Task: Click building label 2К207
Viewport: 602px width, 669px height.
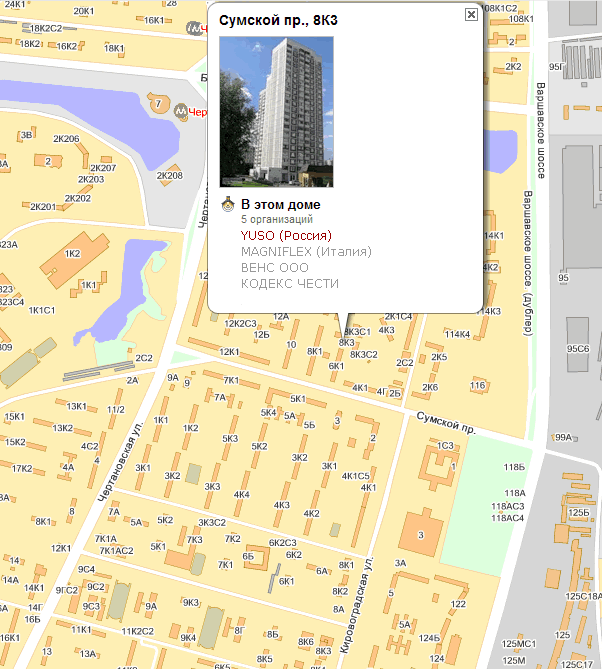Action: pyautogui.click(x=103, y=168)
